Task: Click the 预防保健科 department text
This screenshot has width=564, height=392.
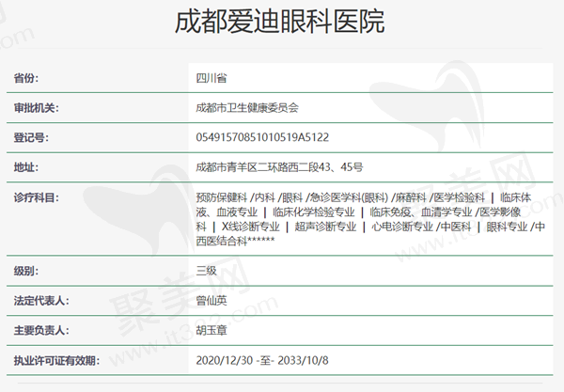Action: click(x=221, y=197)
